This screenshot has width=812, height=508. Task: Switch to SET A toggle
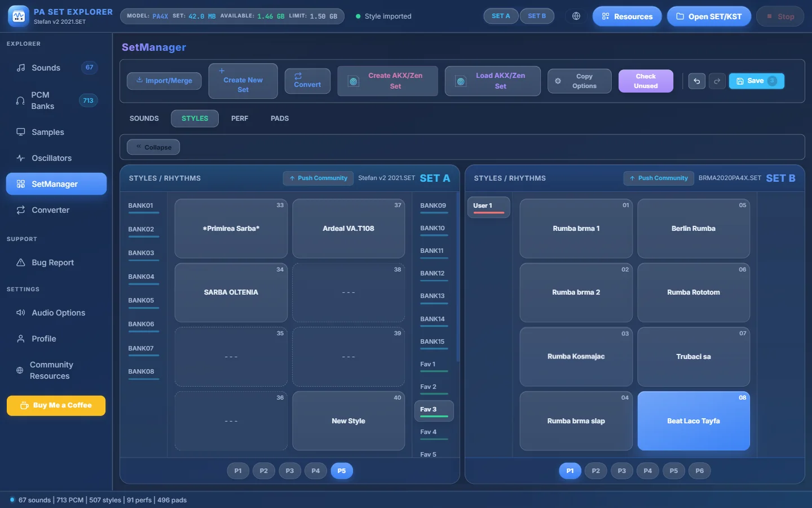(501, 16)
